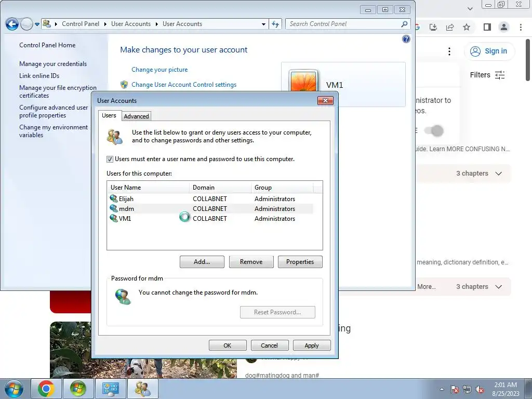The width and height of the screenshot is (532, 399).
Task: Click the magnifier search icon
Action: 404,24
